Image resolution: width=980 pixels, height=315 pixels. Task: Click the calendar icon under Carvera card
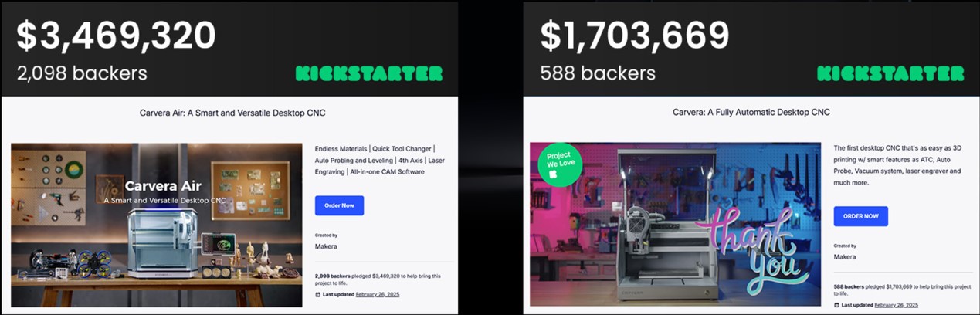click(837, 305)
